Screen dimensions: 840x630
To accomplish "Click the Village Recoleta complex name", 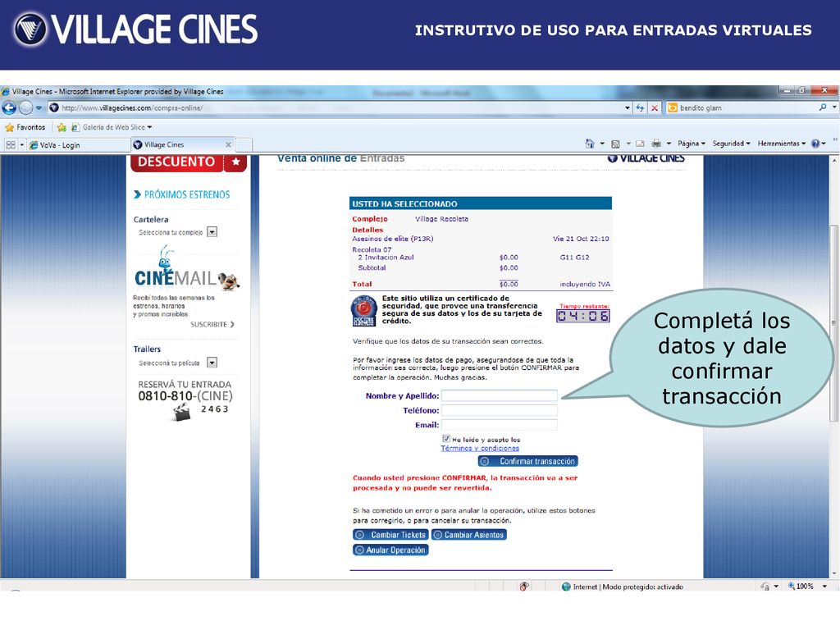I will click(x=441, y=219).
